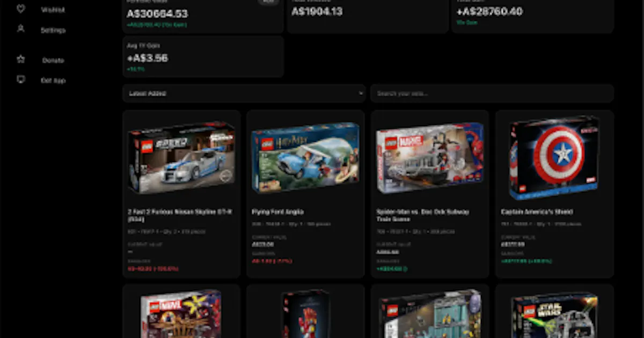
Task: Click the Donate star icon
Action: [21, 60]
